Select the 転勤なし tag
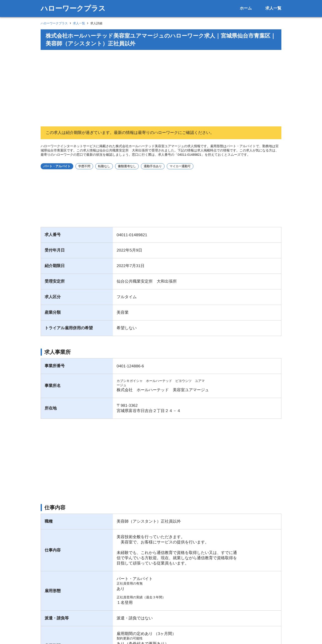322x644 pixels. click(104, 166)
